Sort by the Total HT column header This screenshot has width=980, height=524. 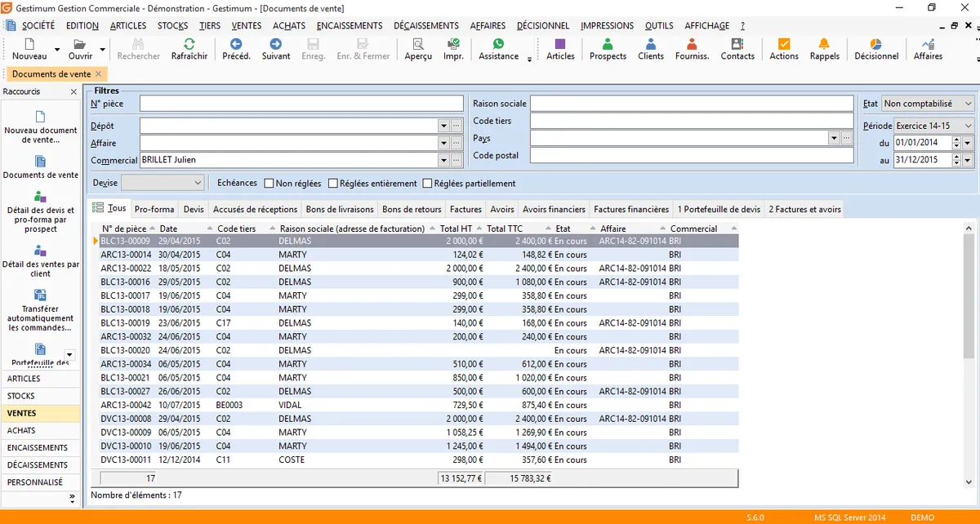(456, 229)
